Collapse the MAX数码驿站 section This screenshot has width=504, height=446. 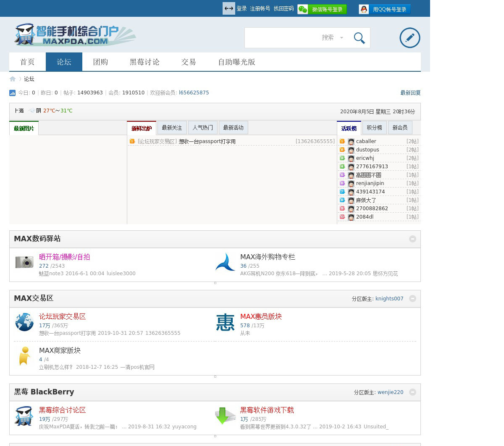click(412, 239)
